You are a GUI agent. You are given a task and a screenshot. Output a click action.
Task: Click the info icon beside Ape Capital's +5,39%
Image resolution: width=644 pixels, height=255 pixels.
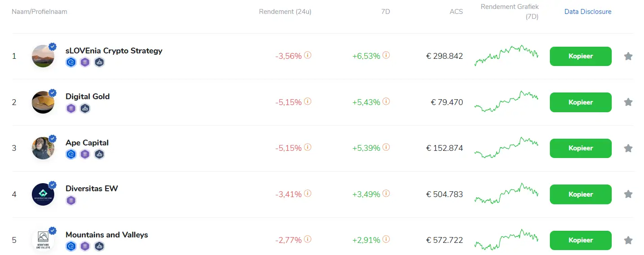[x=386, y=147]
